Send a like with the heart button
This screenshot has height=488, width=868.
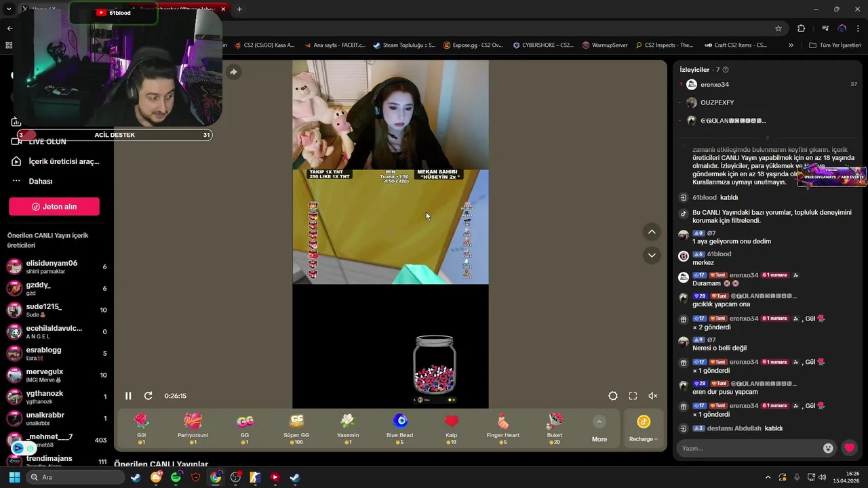click(x=849, y=448)
